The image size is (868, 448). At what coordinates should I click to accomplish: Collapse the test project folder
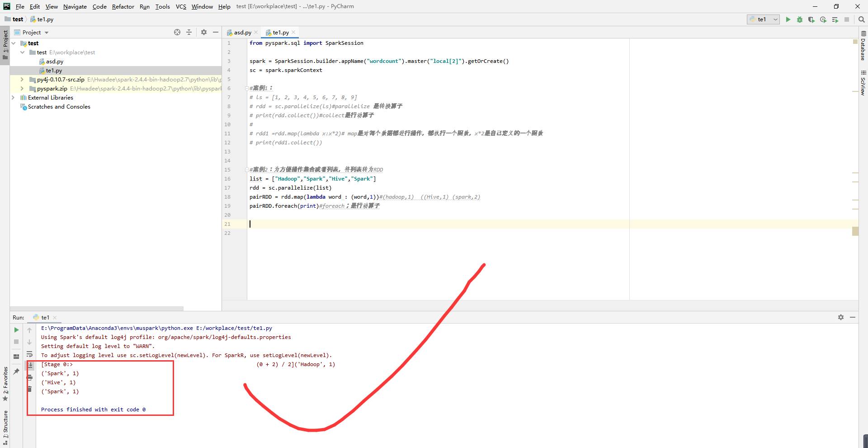tap(14, 43)
